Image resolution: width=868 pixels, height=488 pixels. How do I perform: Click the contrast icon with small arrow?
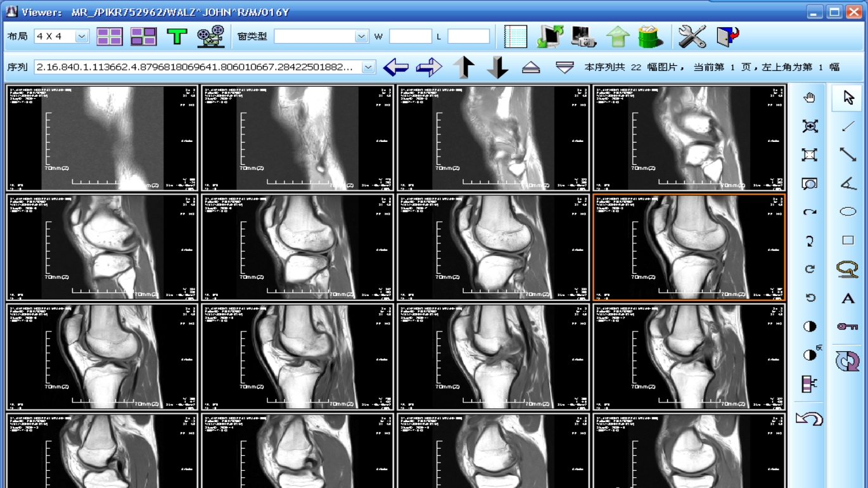click(x=810, y=354)
